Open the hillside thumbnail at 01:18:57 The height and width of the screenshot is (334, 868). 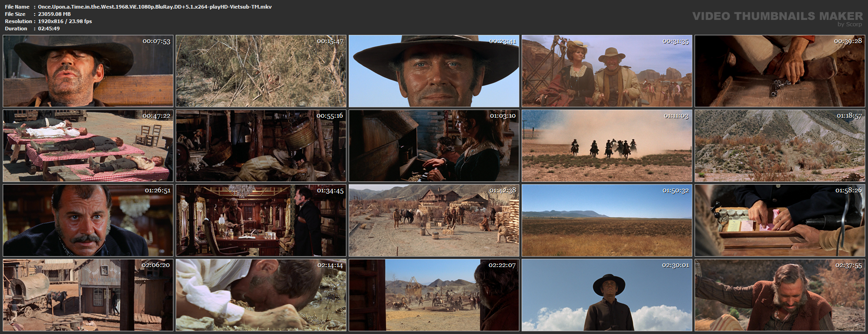click(780, 146)
